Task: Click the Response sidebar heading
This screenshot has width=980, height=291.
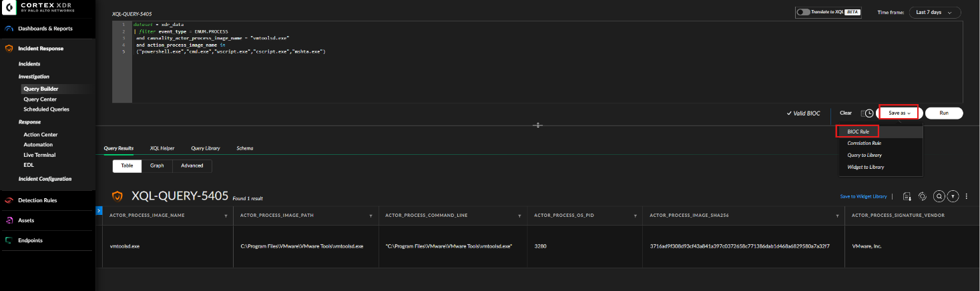Action: (x=29, y=122)
